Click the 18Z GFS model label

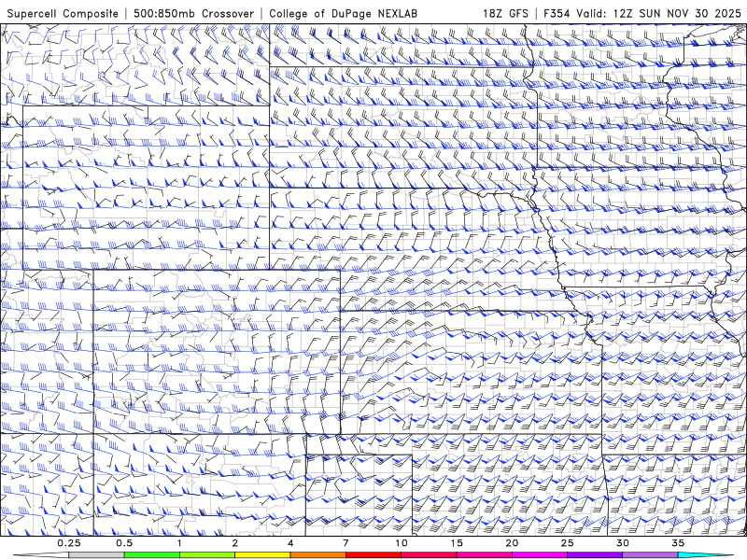505,13
